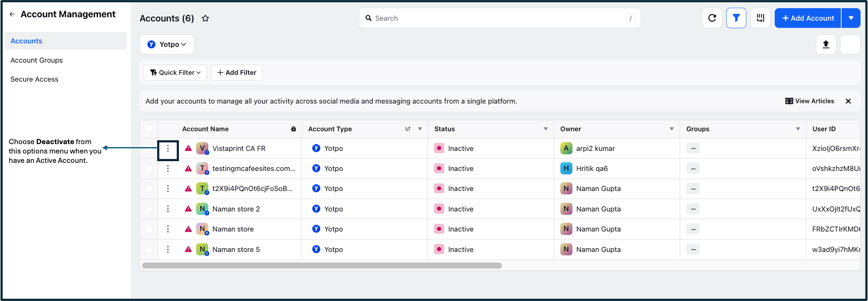Click the lock icon in Account Name header
This screenshot has width=868, height=301.
pyautogui.click(x=293, y=129)
